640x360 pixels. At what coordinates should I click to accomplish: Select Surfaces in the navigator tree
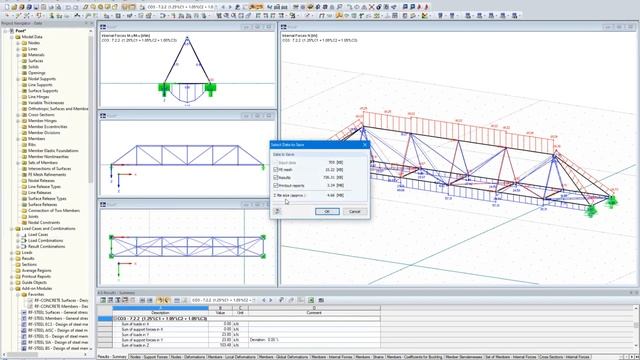(36, 61)
